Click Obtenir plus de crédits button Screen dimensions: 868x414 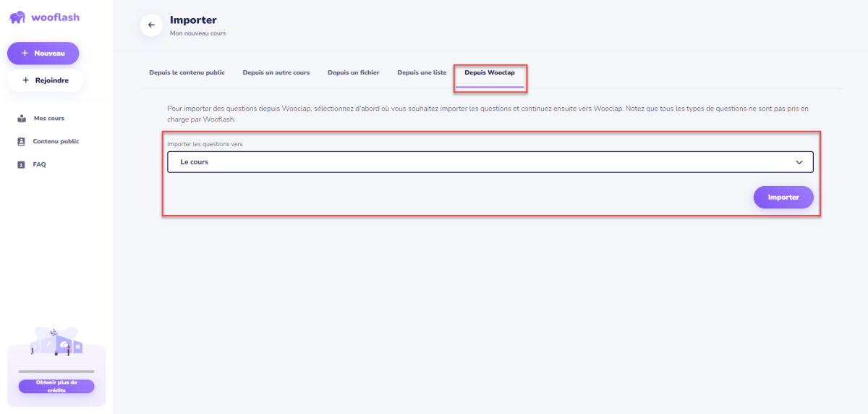click(x=56, y=386)
